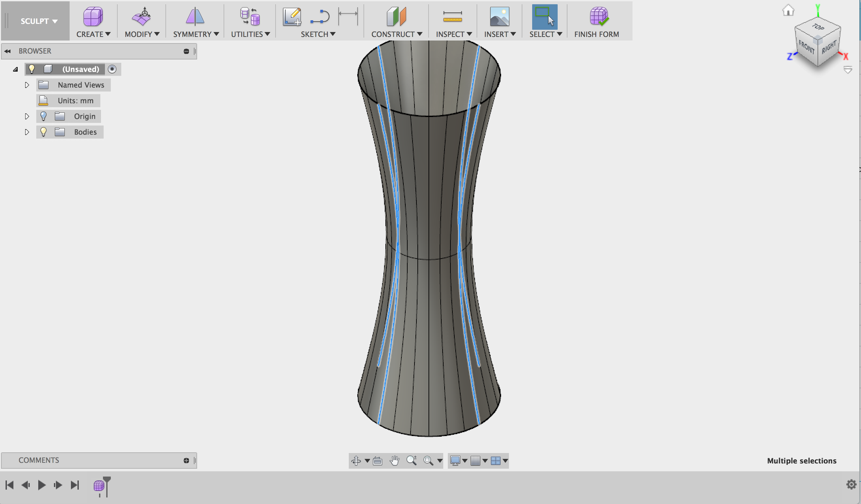Select the Pan hand tool
Image resolution: width=861 pixels, height=504 pixels.
395,461
